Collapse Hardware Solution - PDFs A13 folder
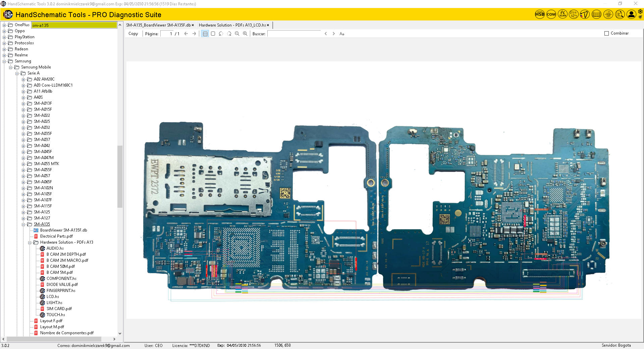 30,242
